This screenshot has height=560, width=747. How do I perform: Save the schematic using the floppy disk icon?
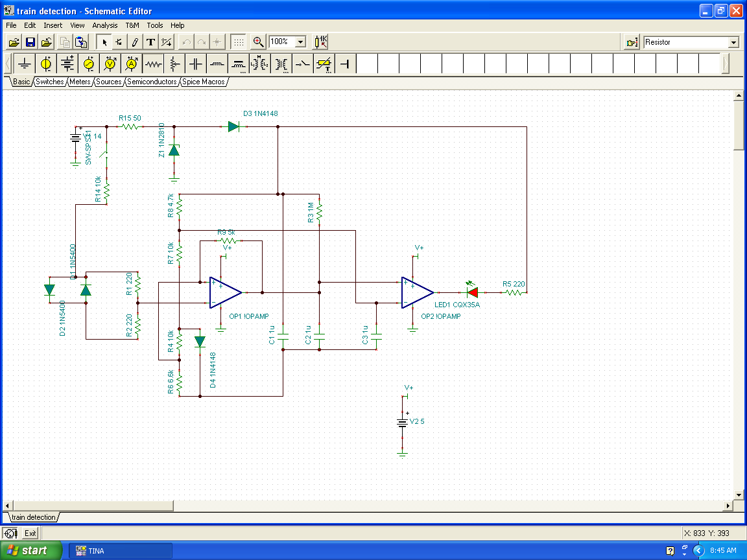coord(30,42)
